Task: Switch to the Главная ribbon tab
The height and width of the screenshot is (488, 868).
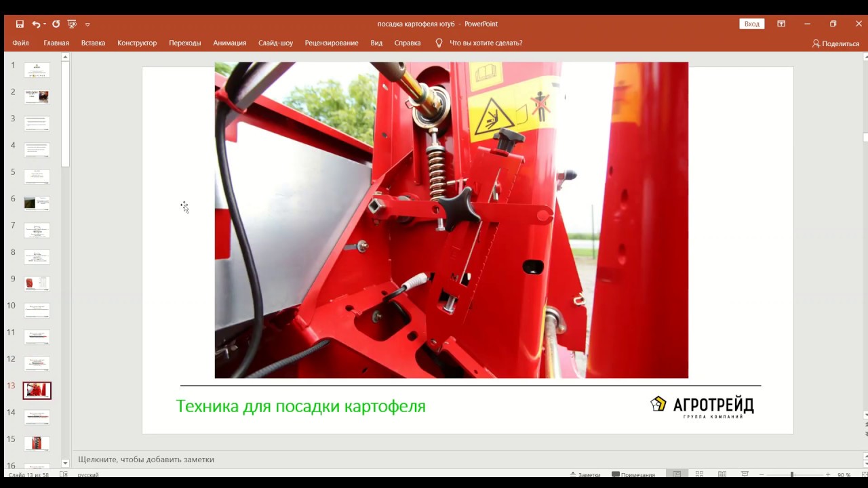Action: coord(56,43)
